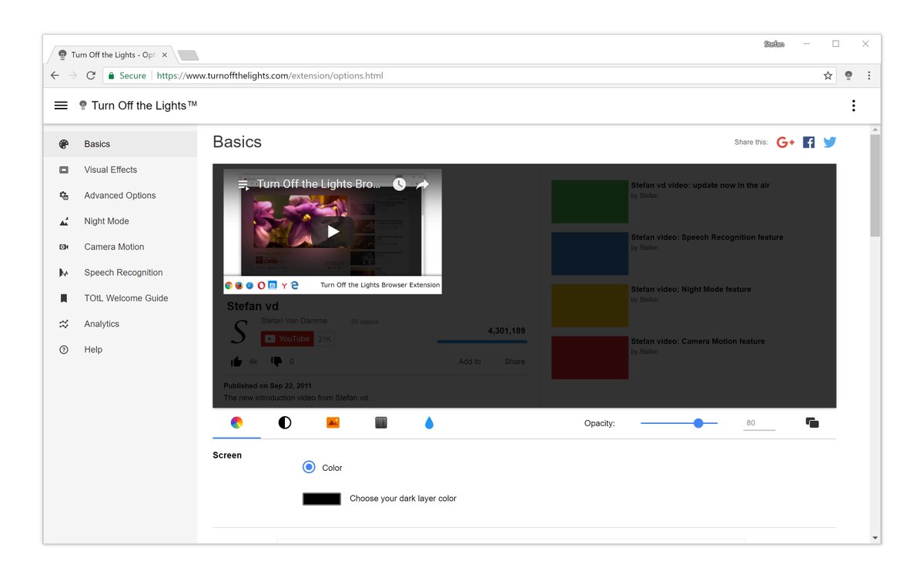924x578 pixels.
Task: Select the Color radio button
Action: [x=309, y=467]
